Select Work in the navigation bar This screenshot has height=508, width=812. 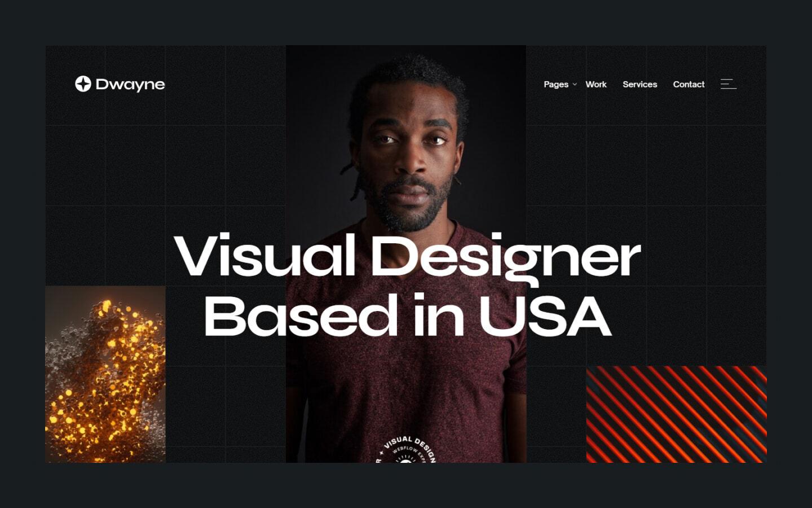click(x=596, y=84)
